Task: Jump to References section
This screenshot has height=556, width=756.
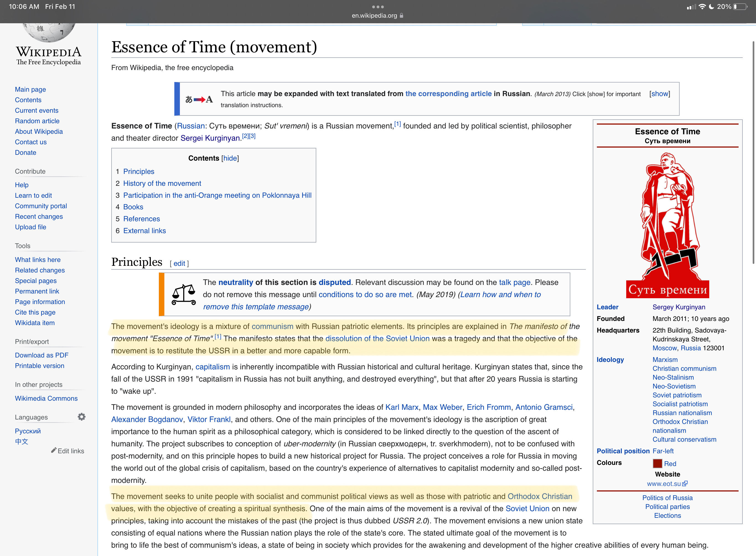Action: tap(142, 219)
